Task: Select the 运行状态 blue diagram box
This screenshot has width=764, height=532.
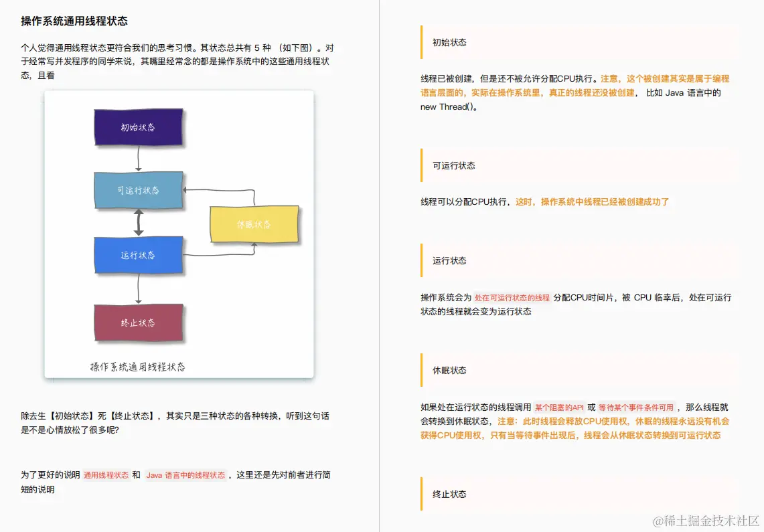Action: tap(139, 256)
